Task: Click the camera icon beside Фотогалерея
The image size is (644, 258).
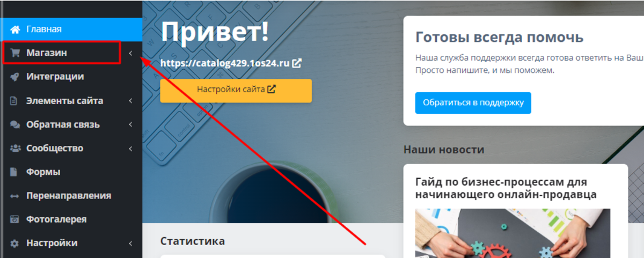Action: [15, 219]
